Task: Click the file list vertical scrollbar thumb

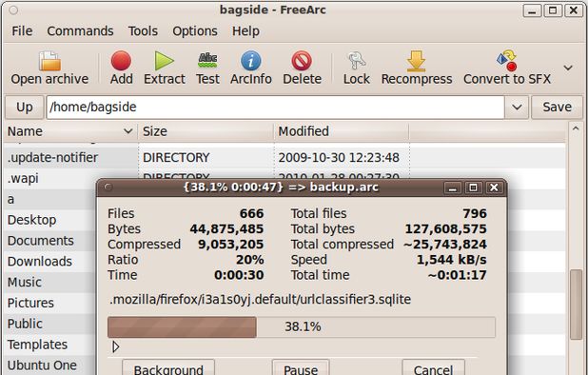Action: [576, 305]
